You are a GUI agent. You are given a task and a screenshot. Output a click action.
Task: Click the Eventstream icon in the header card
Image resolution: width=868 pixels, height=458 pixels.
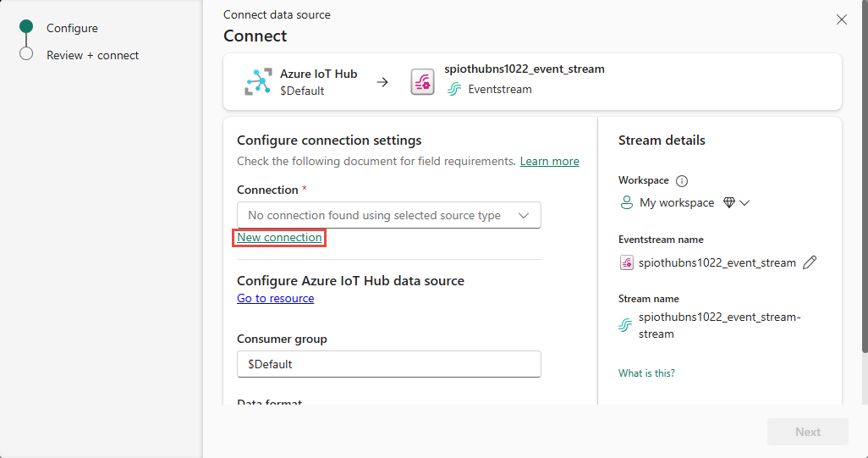coord(422,82)
